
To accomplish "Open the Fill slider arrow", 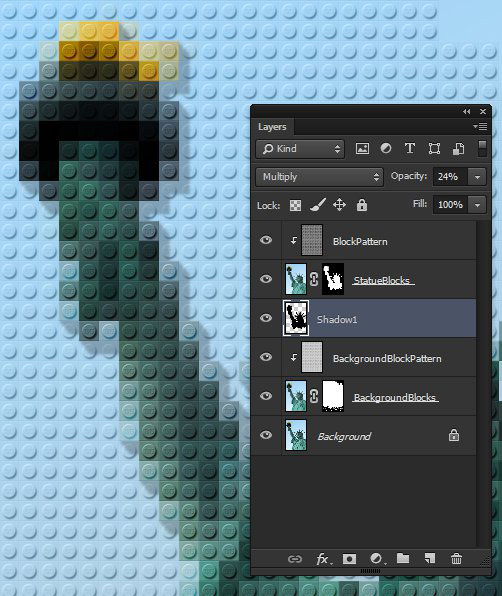I will (477, 205).
